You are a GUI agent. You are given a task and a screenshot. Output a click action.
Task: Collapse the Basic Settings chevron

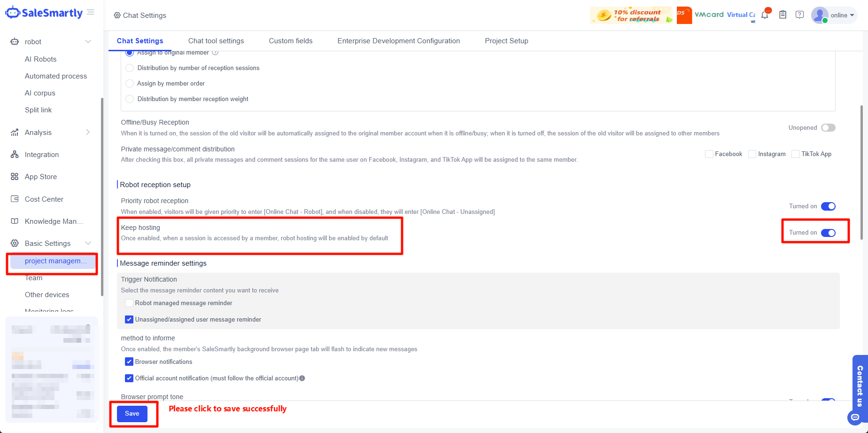[x=88, y=243]
